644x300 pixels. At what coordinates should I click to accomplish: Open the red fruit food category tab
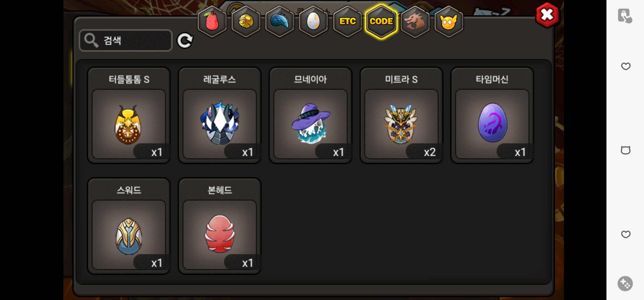pos(212,21)
